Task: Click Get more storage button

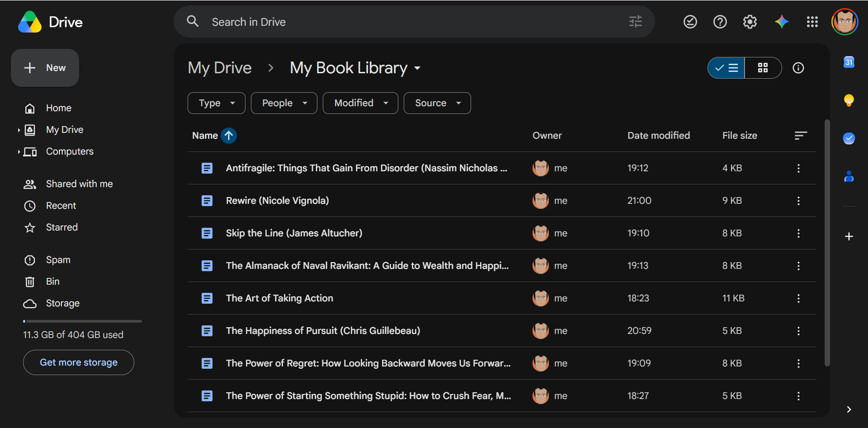Action: click(78, 362)
